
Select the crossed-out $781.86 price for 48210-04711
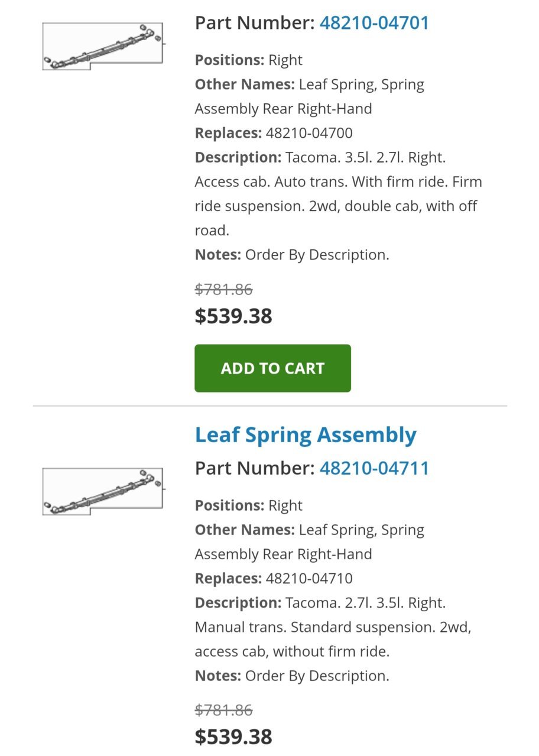(x=223, y=710)
